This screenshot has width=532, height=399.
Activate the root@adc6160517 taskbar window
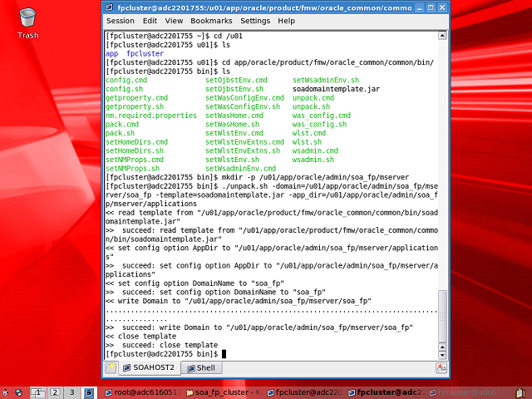tap(143, 393)
